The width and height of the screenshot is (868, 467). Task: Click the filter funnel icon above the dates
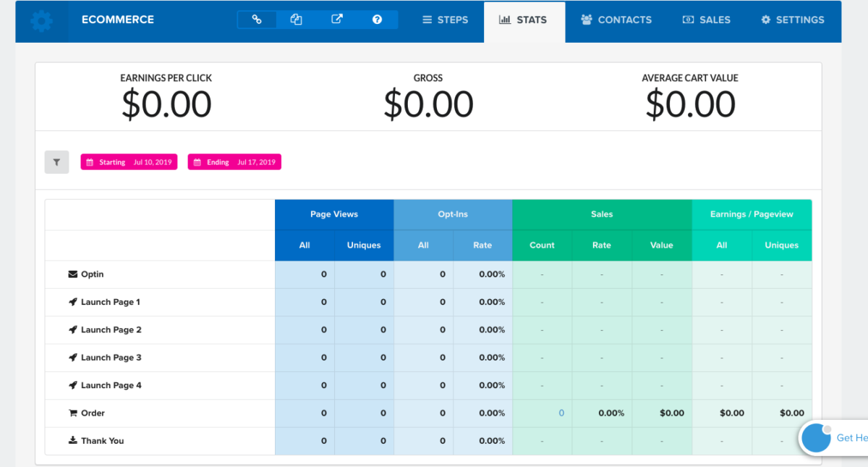(56, 161)
